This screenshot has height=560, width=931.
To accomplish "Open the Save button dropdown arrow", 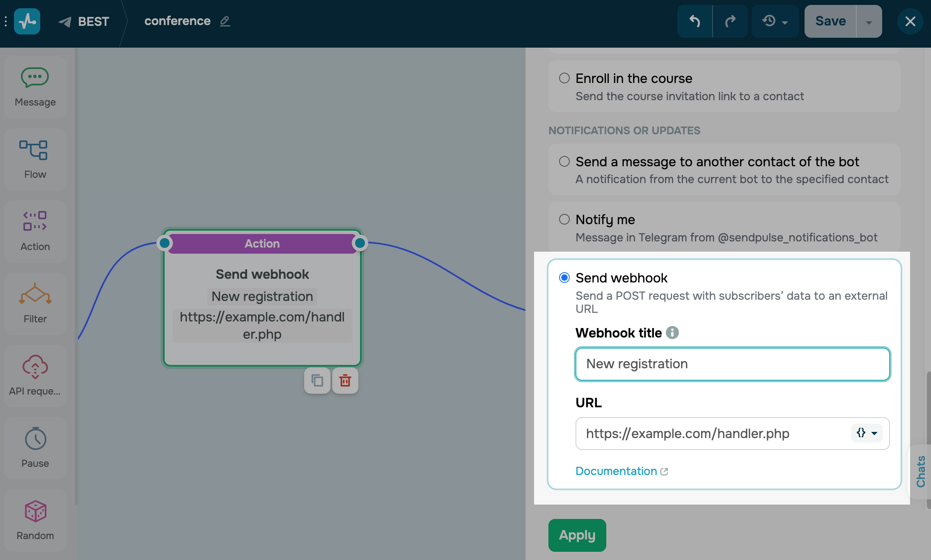I will pos(869,21).
